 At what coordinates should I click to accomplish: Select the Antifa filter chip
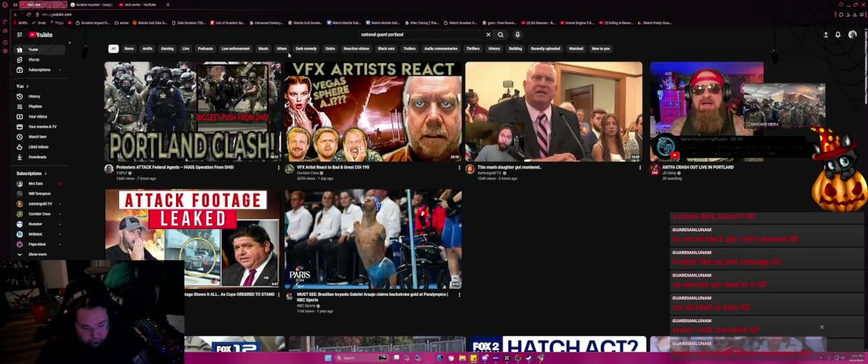point(147,49)
